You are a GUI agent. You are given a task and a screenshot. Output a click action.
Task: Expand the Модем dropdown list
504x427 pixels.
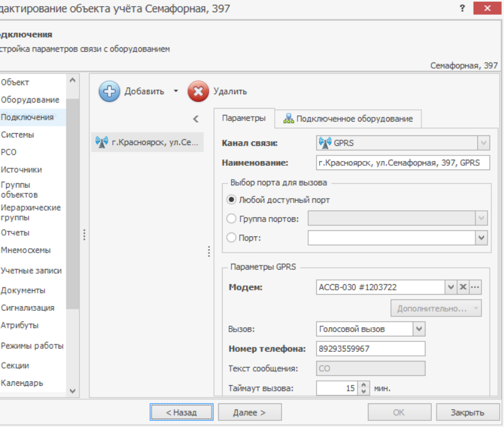(450, 287)
